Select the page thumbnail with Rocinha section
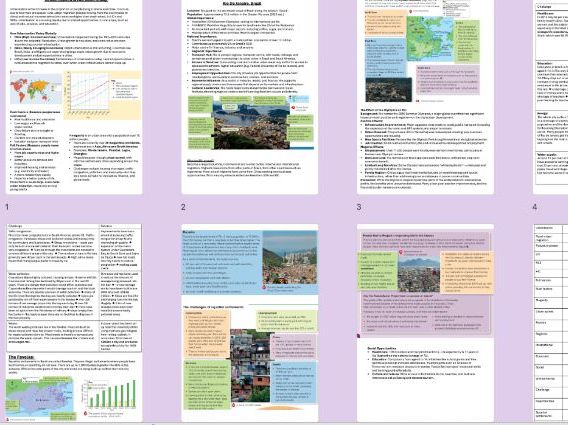 pyautogui.click(x=250, y=322)
